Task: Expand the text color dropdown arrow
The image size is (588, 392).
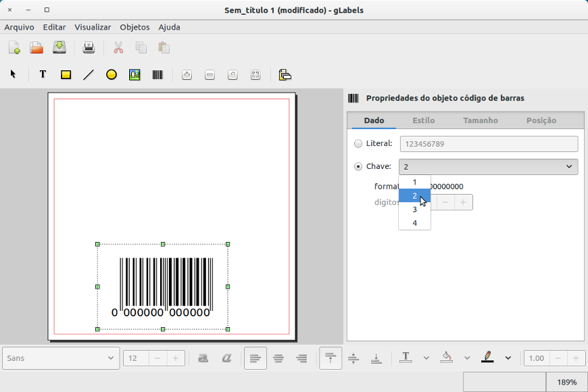Action: pyautogui.click(x=426, y=358)
